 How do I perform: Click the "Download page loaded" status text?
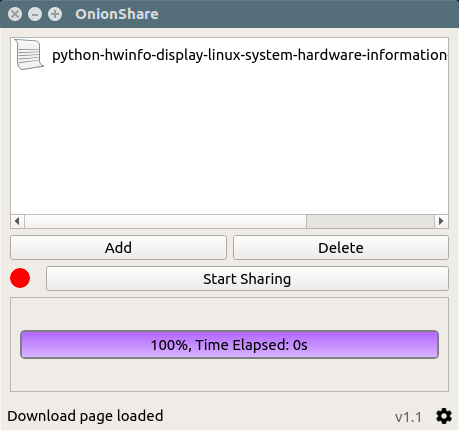(x=85, y=416)
